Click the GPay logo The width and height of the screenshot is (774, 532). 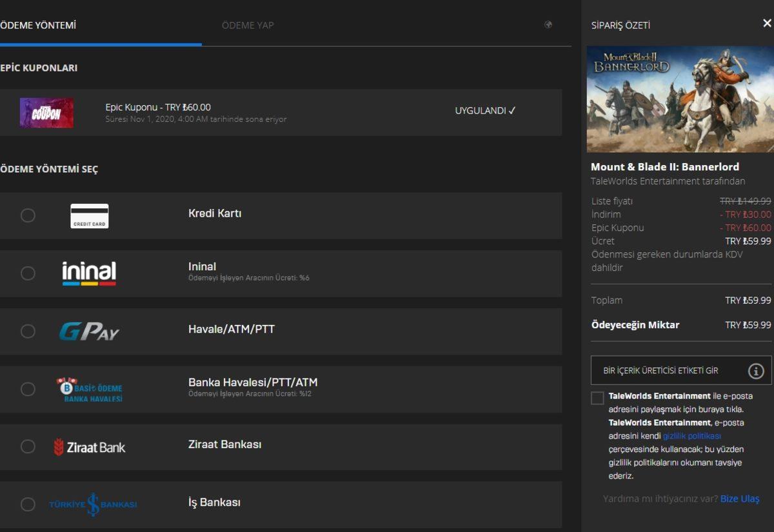pyautogui.click(x=89, y=331)
